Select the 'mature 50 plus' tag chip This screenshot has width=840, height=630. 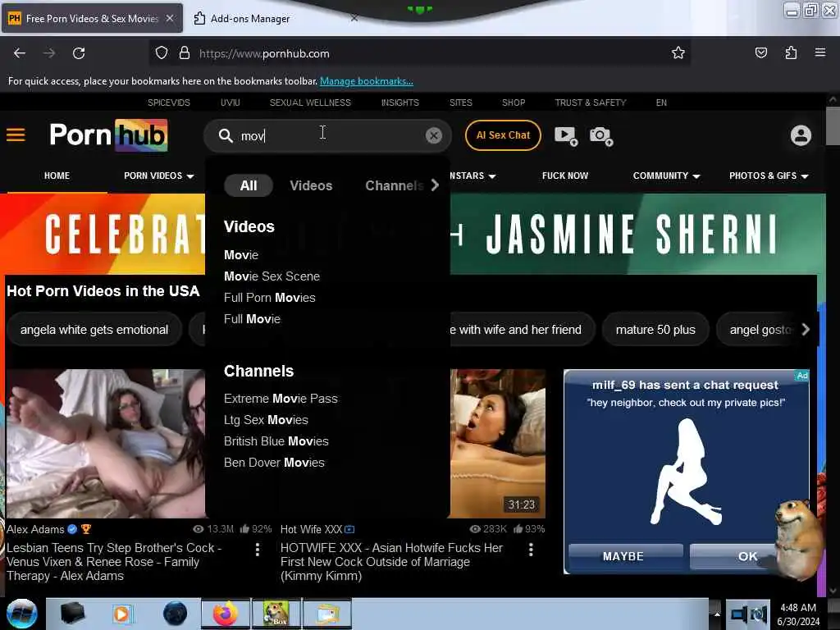point(655,330)
